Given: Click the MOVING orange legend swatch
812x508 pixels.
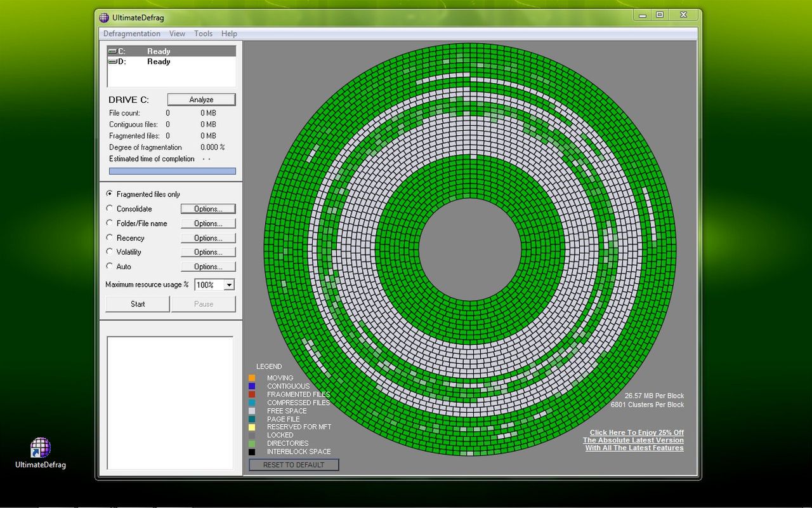Looking at the screenshot, I should click(252, 378).
